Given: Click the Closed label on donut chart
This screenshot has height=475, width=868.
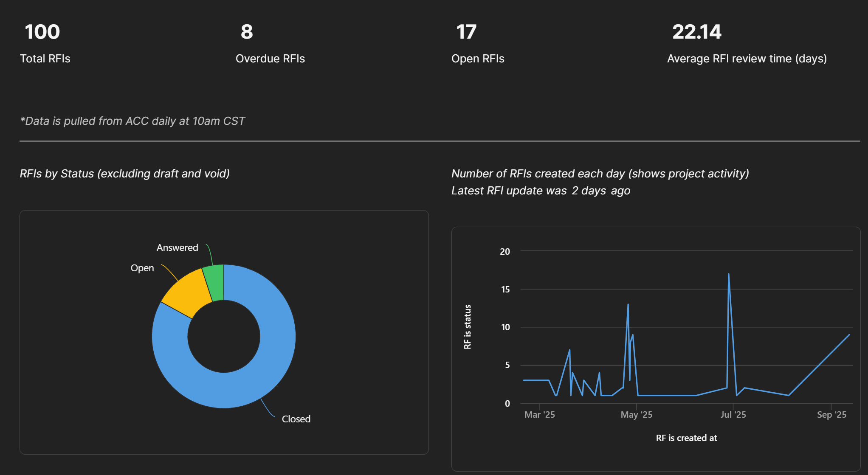Looking at the screenshot, I should tap(296, 419).
